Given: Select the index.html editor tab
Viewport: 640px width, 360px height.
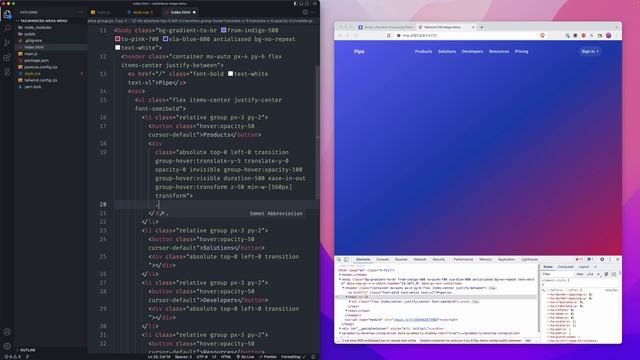Looking at the screenshot, I should click(180, 12).
